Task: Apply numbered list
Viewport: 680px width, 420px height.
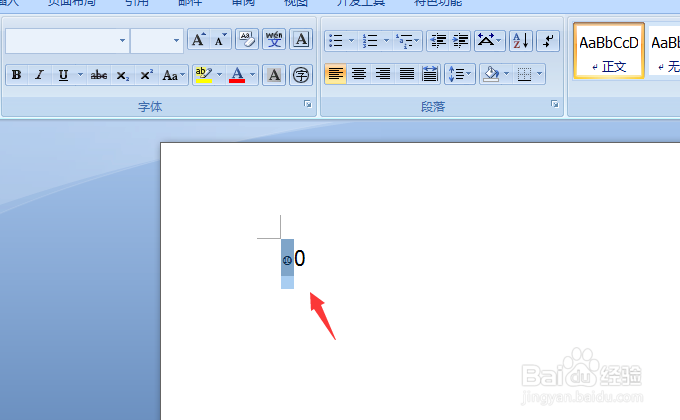Action: click(370, 41)
